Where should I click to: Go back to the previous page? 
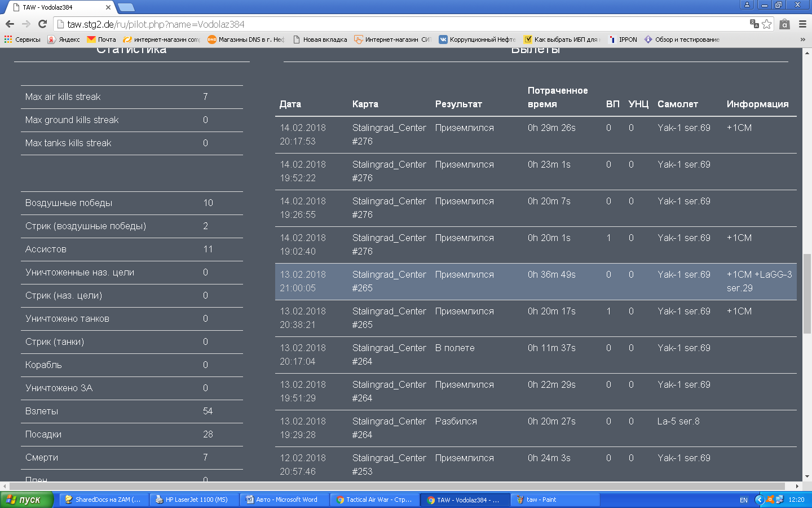tap(10, 24)
